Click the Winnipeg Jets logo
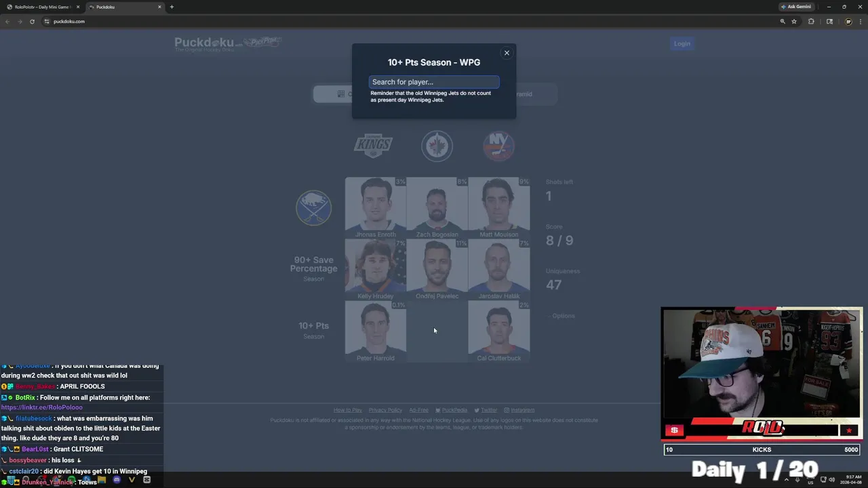The height and width of the screenshot is (488, 868). point(437,146)
